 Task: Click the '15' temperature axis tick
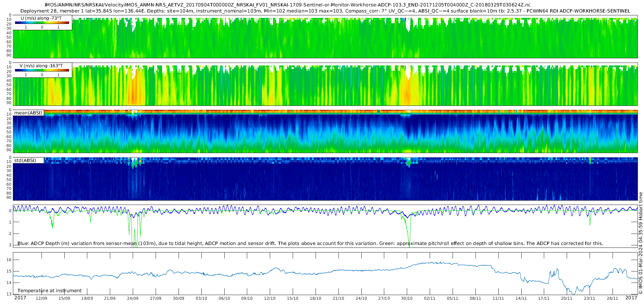[x=9, y=271]
